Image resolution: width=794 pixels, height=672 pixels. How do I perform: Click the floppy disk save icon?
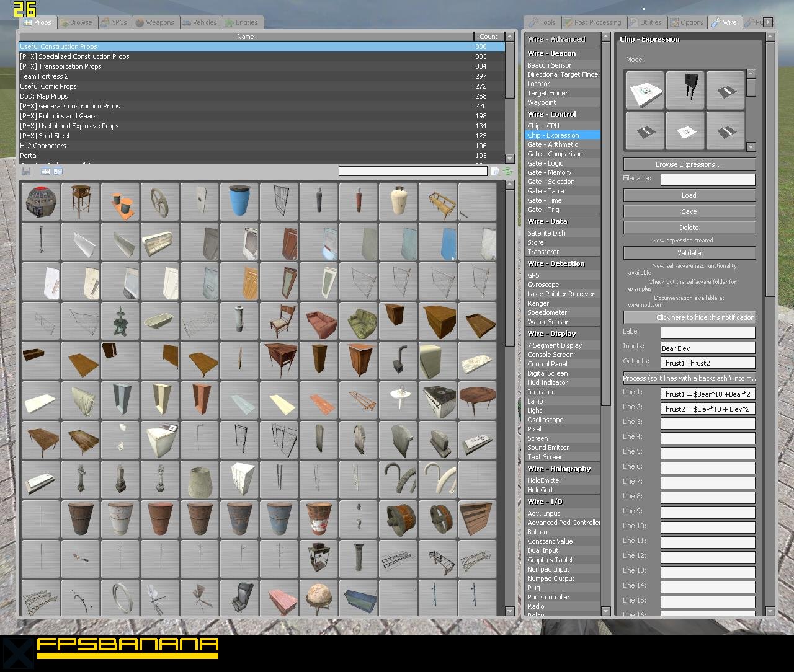26,171
